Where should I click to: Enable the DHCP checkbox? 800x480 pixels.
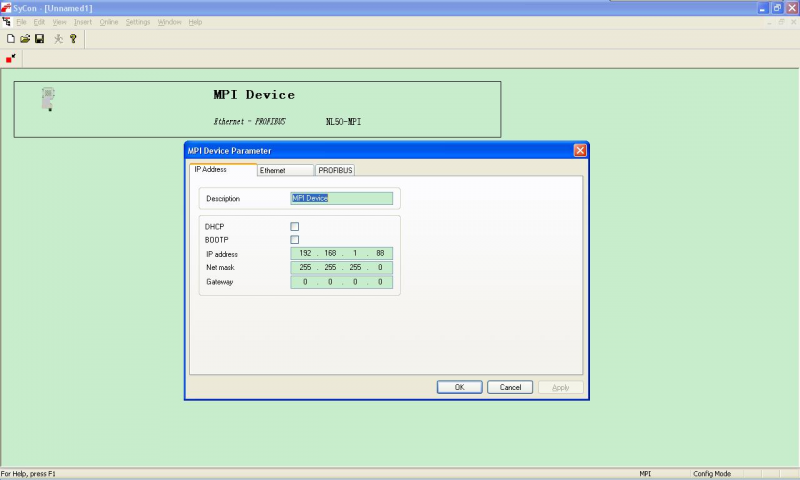click(x=295, y=226)
